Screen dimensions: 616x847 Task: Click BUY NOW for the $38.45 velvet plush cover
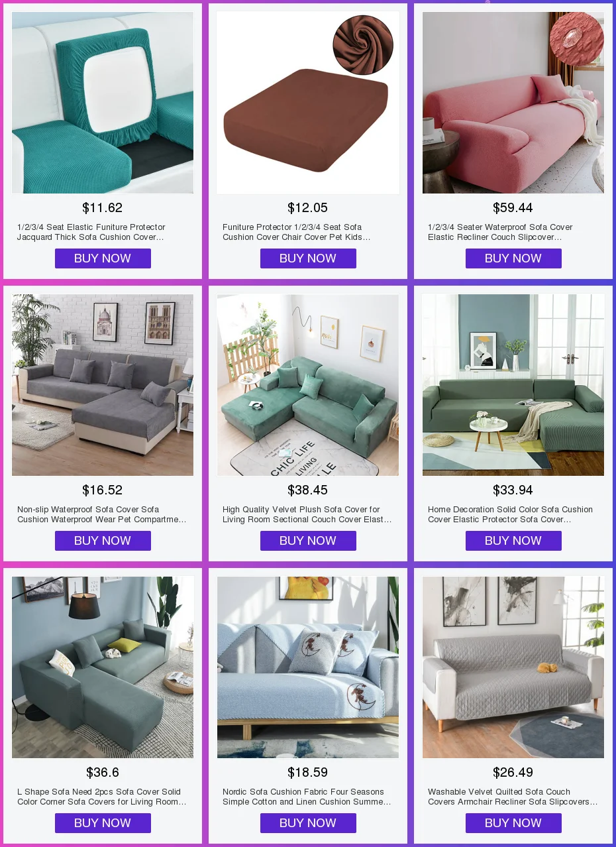point(308,541)
